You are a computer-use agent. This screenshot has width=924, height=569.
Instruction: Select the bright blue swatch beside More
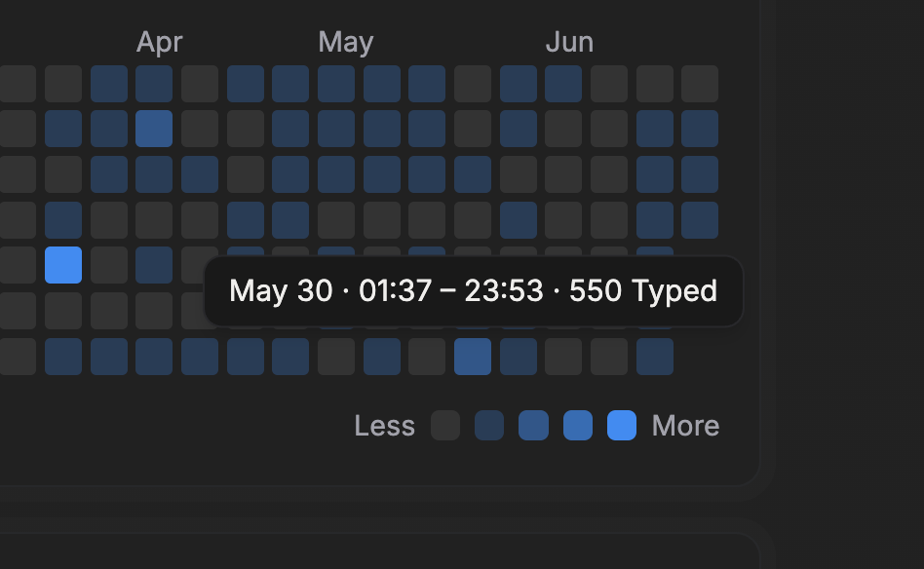pos(622,425)
